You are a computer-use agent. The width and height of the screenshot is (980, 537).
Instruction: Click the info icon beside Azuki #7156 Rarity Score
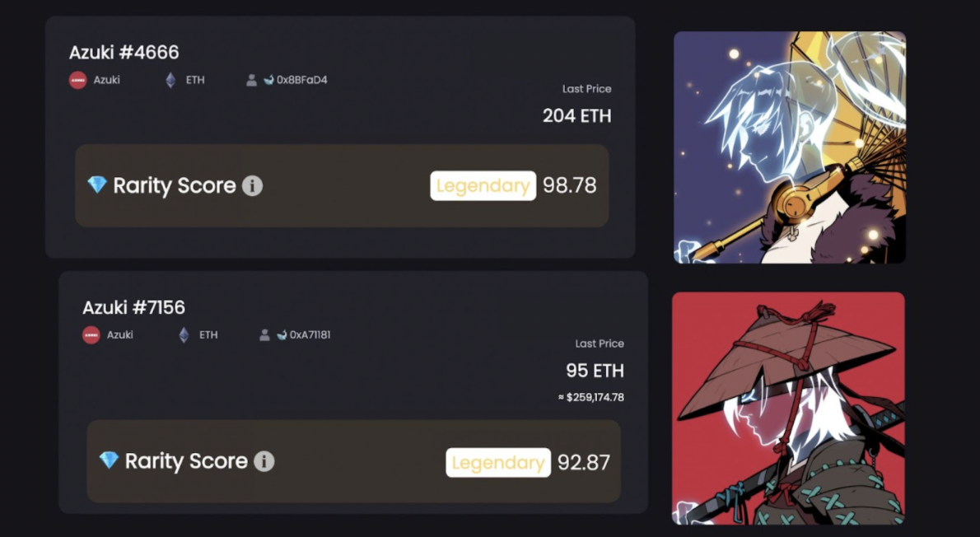[264, 461]
